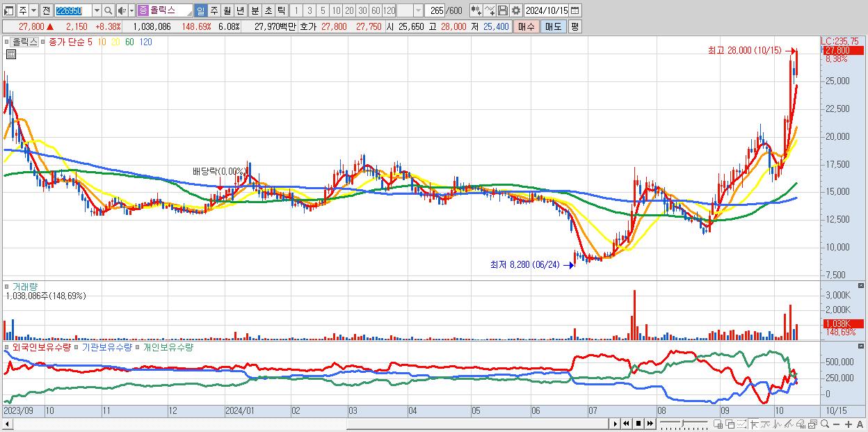
Task: Toggle the volume '거래량' indicator marker
Action: 8,286
